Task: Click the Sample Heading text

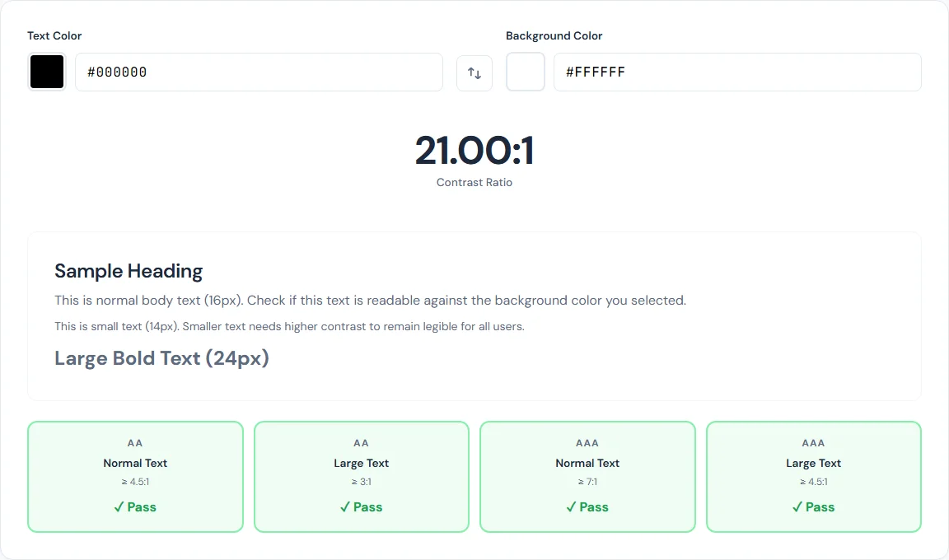Action: pyautogui.click(x=128, y=271)
